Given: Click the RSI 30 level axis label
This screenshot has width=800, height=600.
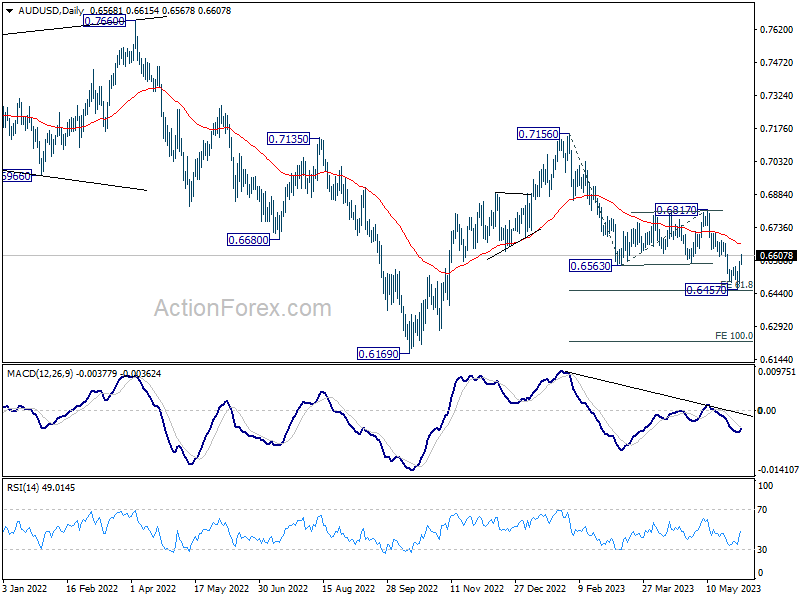Looking at the screenshot, I should pos(762,549).
